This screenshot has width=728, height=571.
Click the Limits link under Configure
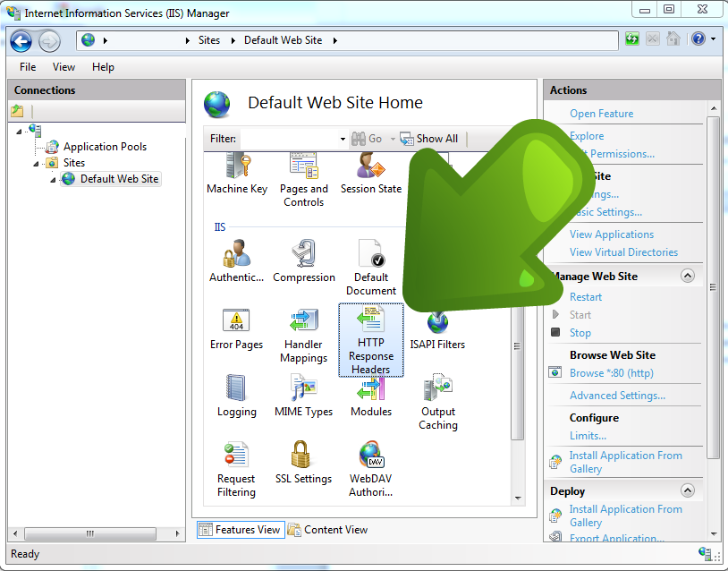[x=588, y=436]
